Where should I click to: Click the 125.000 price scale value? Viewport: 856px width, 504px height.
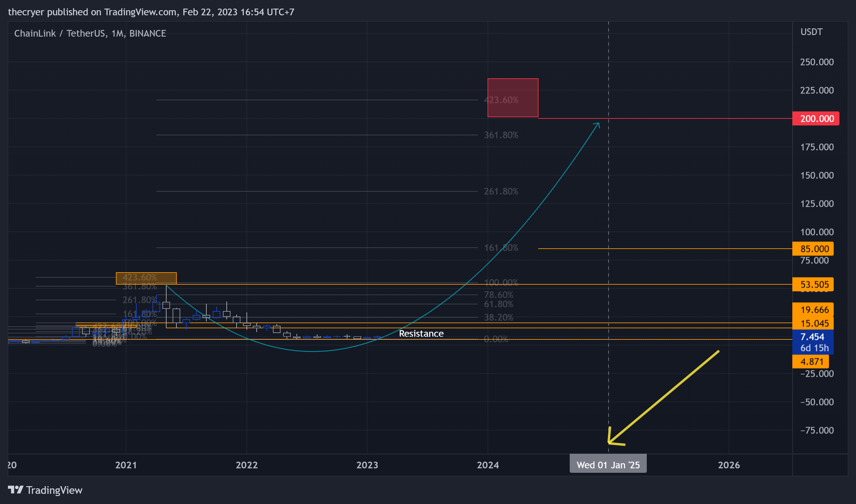817,203
